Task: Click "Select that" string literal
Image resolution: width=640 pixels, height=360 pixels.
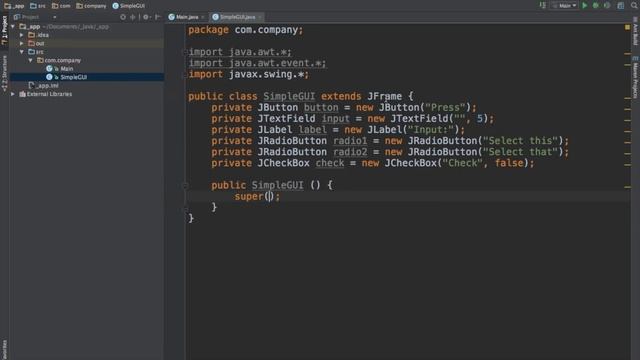Action: (520, 152)
